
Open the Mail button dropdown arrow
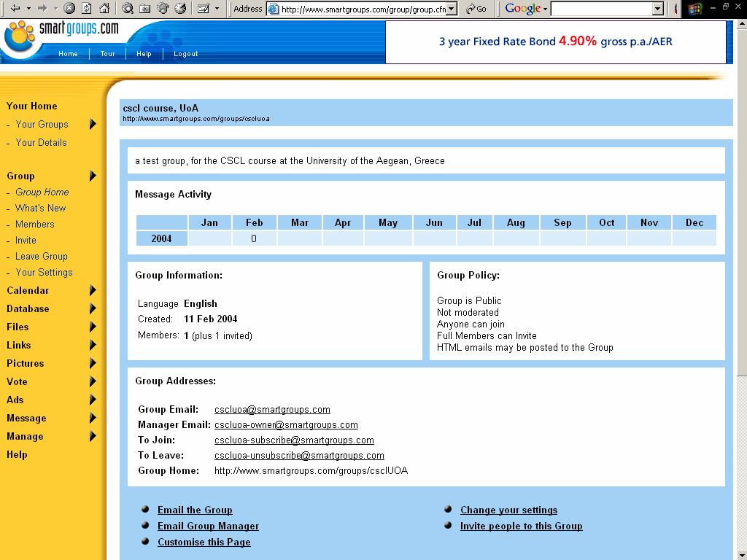point(217,8)
